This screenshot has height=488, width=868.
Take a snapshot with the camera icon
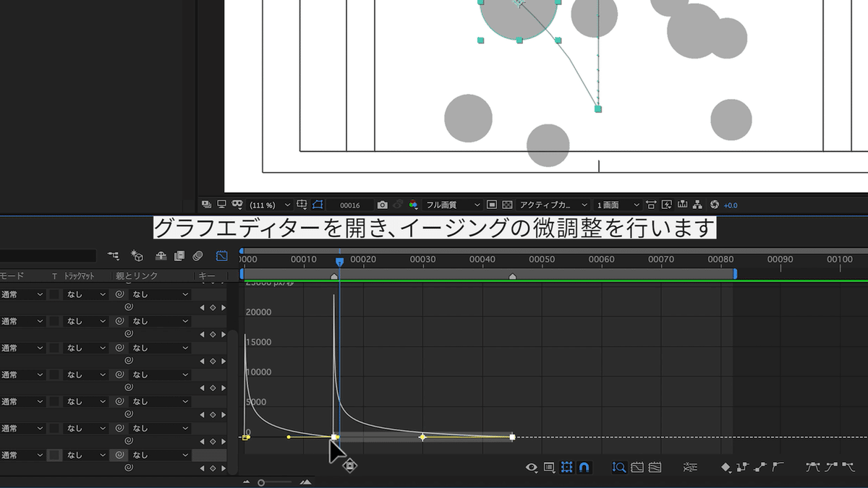[383, 205]
